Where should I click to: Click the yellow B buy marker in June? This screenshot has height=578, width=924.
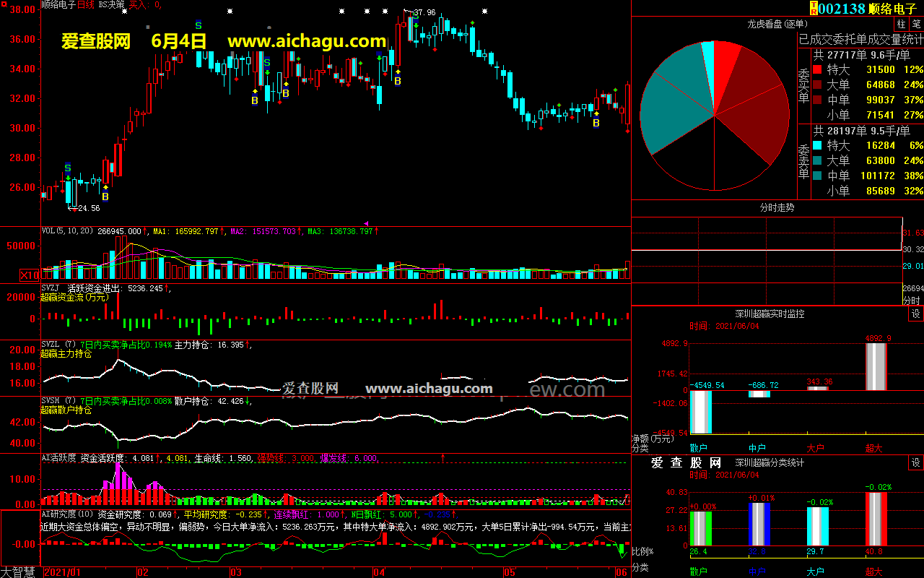pos(596,123)
